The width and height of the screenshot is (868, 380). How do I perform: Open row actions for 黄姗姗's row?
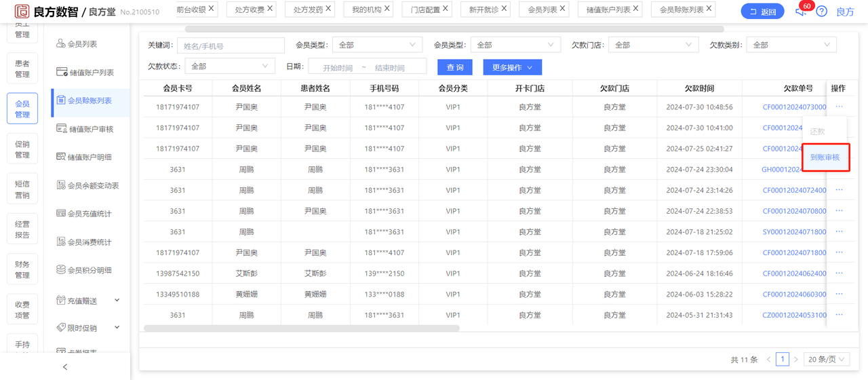click(839, 294)
